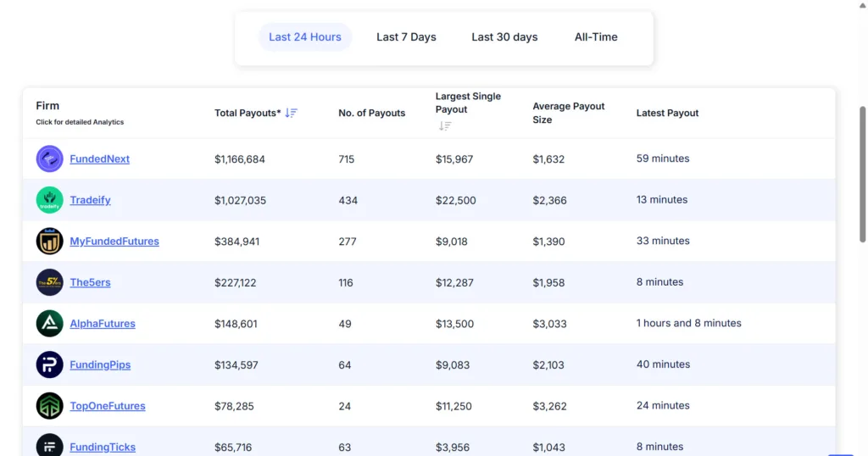Sort by Largest Single Payout icon

[x=445, y=125]
